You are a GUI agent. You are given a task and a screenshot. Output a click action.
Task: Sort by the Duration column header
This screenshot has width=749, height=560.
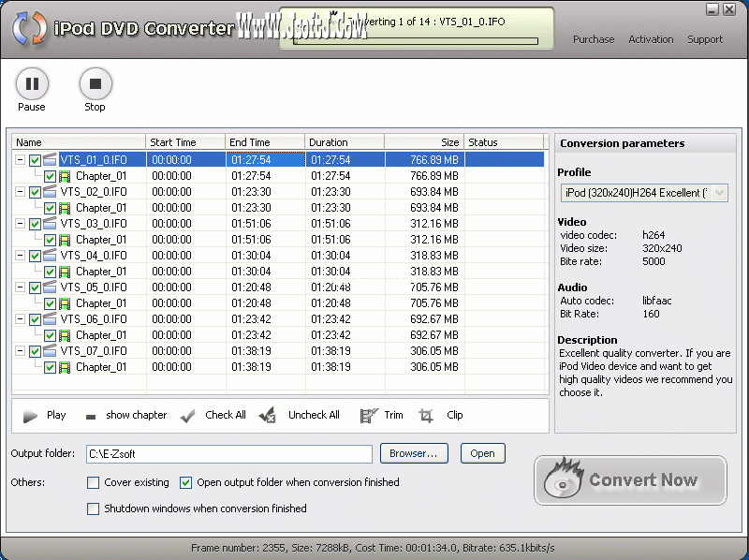coord(345,142)
